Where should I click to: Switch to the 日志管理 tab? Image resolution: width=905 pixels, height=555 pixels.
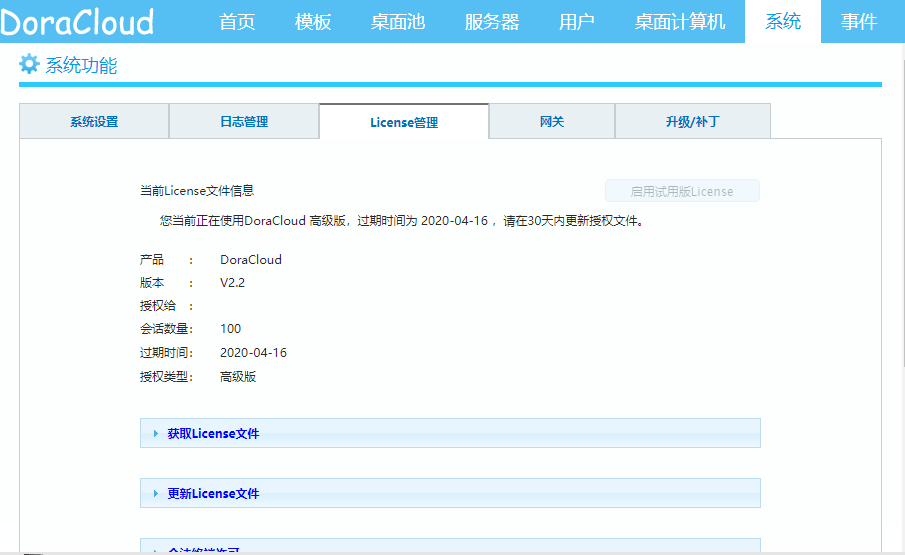pos(244,121)
